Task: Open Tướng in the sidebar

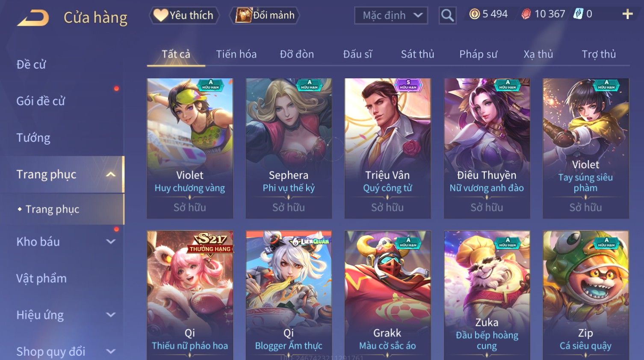Action: click(x=33, y=137)
